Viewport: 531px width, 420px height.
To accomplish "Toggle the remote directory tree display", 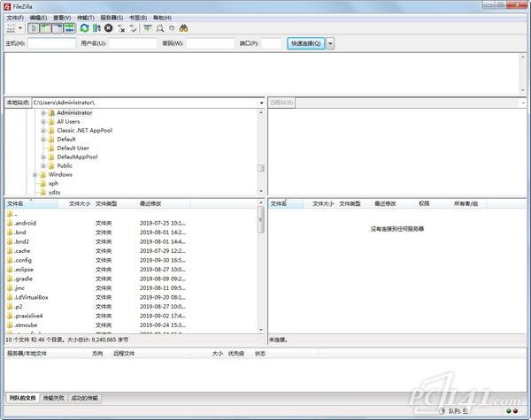I will (58, 28).
